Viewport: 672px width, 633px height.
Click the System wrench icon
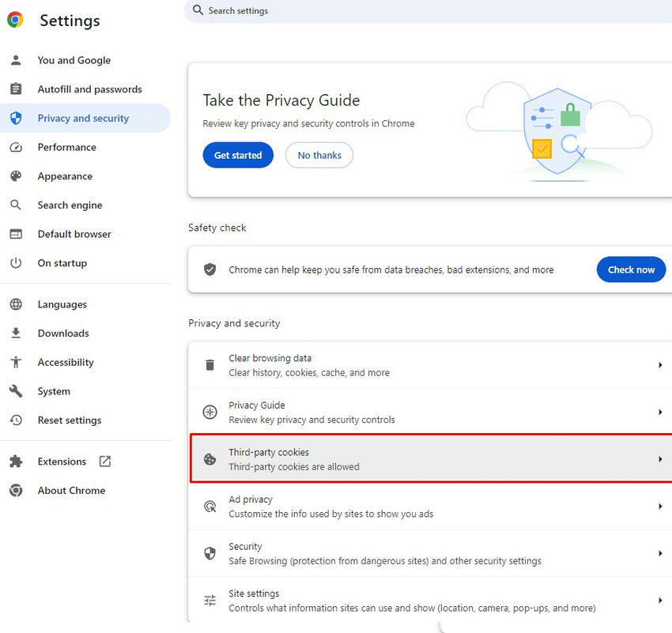click(x=16, y=391)
